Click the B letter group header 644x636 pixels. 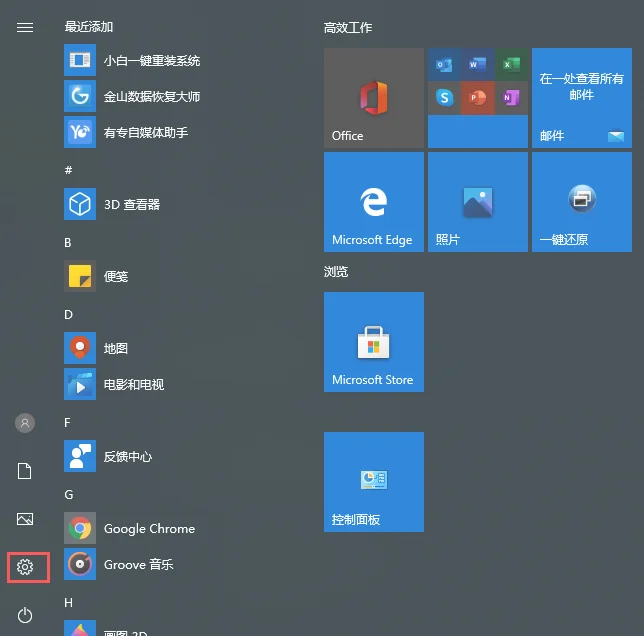click(x=68, y=243)
